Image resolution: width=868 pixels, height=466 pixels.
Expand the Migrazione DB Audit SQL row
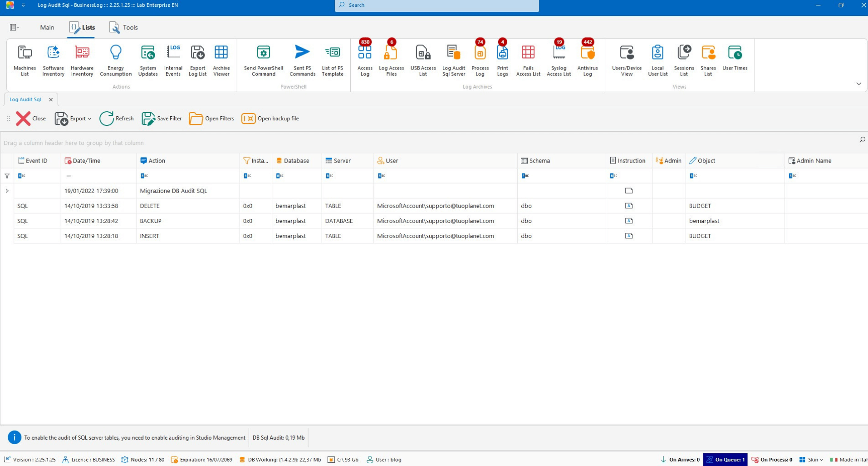pos(7,191)
